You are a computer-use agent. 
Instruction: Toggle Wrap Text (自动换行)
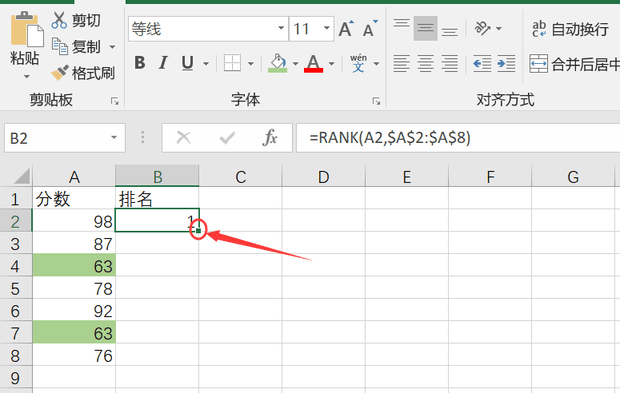[x=570, y=29]
